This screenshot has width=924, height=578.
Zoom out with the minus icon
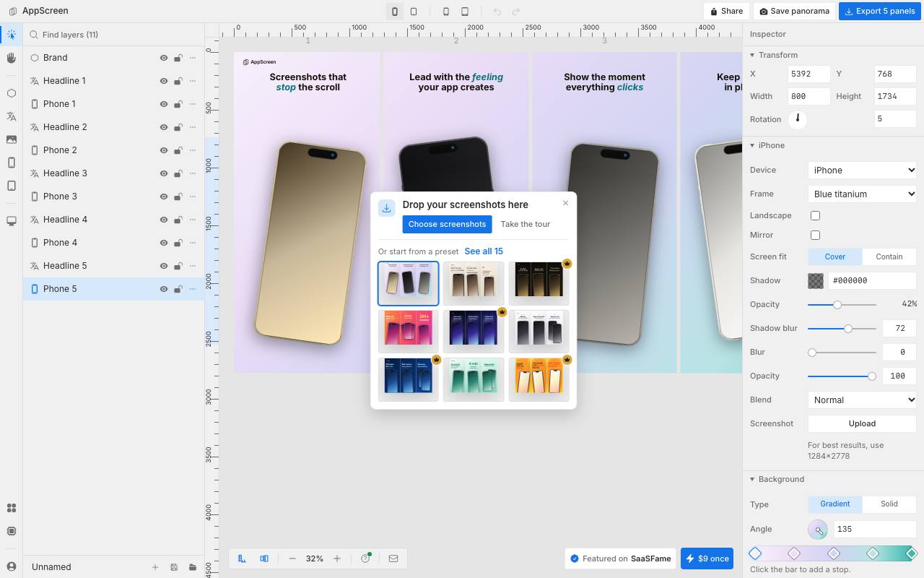tap(292, 558)
